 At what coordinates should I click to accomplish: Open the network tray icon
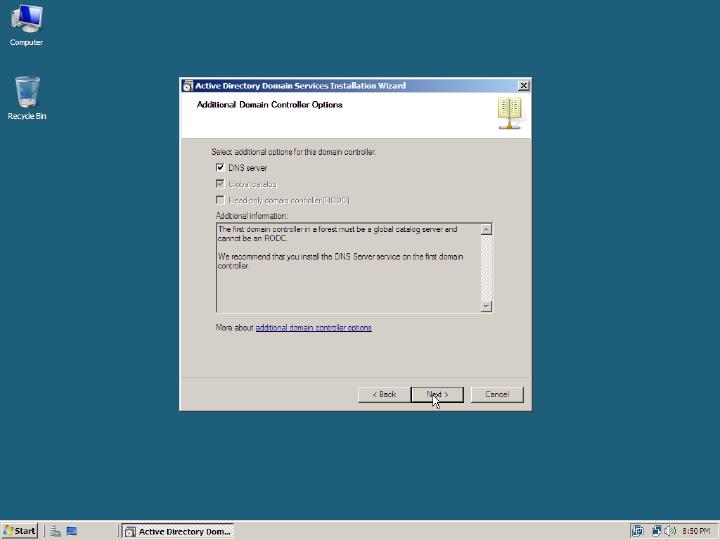(x=657, y=531)
